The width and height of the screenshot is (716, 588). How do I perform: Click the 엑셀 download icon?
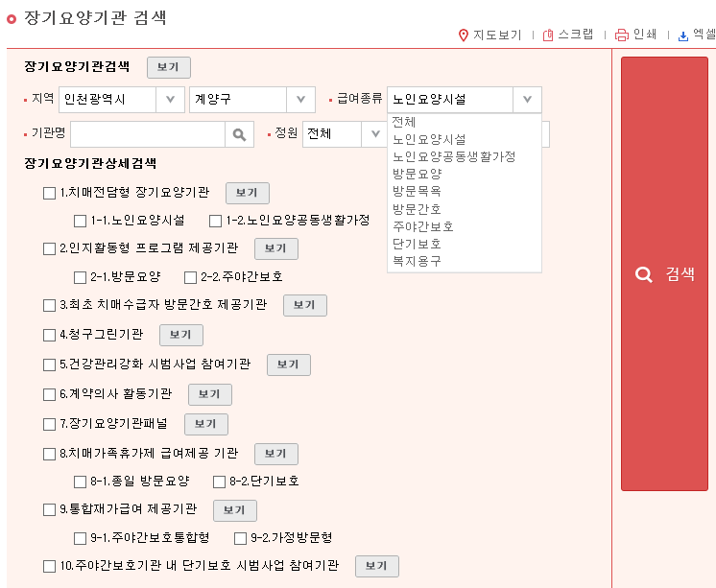(x=683, y=35)
